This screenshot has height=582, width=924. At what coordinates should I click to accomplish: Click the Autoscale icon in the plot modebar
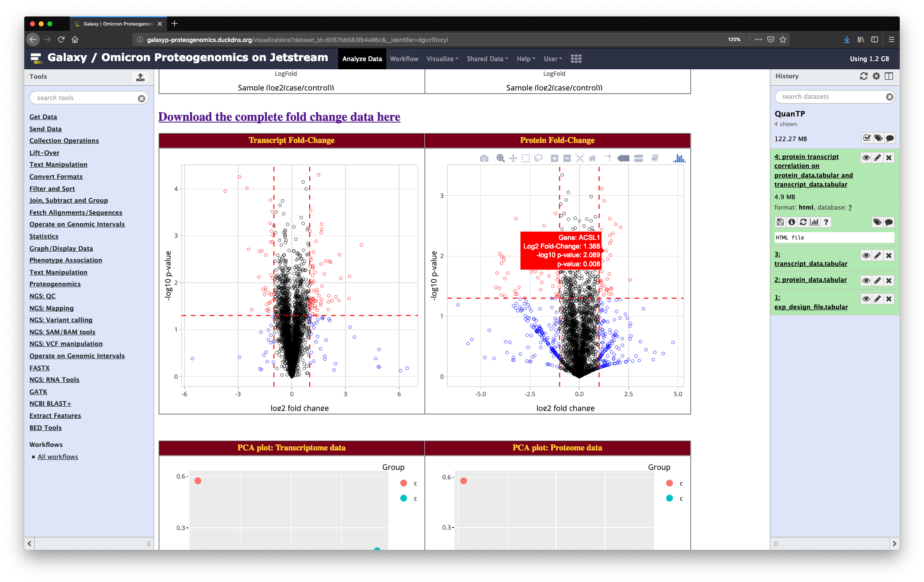(x=580, y=158)
